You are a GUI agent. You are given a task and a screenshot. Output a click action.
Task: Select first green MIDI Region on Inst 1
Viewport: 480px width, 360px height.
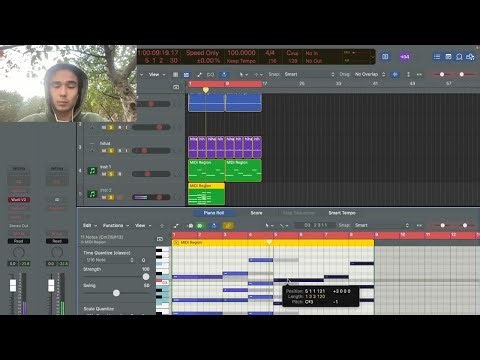(x=206, y=171)
